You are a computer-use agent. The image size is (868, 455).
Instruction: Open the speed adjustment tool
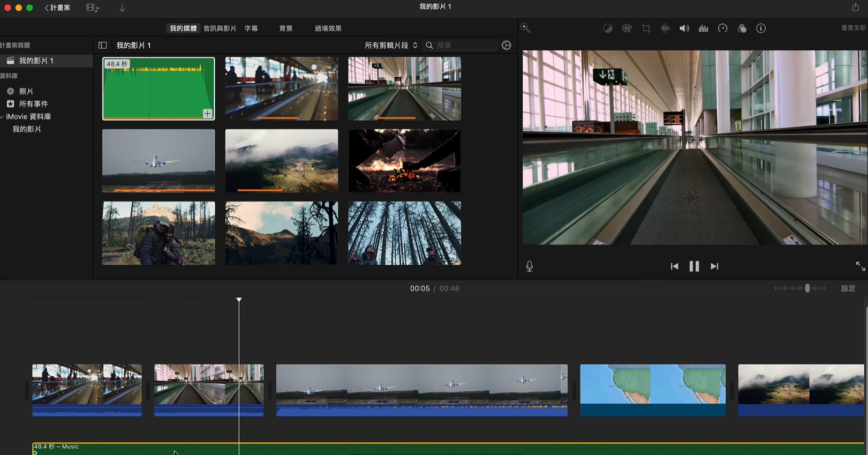(x=723, y=28)
